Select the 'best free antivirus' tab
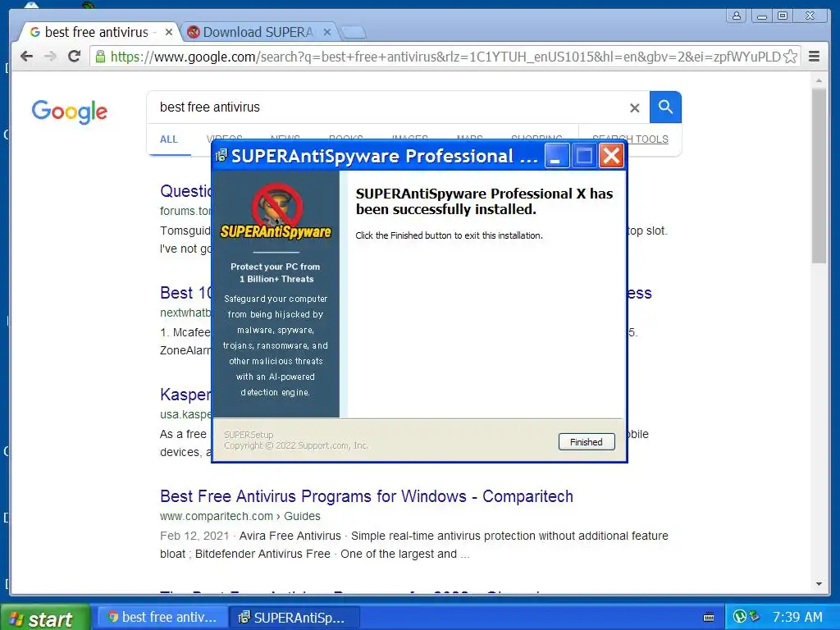 [97, 32]
